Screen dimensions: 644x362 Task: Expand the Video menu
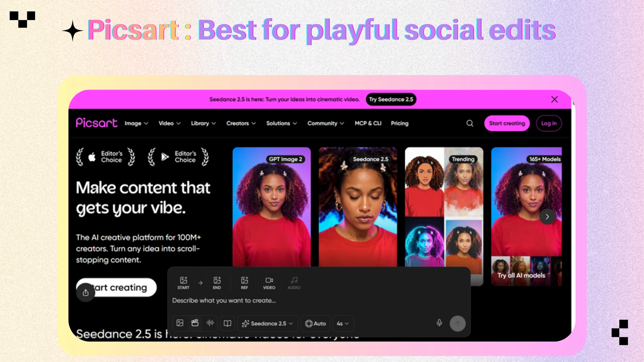coord(170,123)
